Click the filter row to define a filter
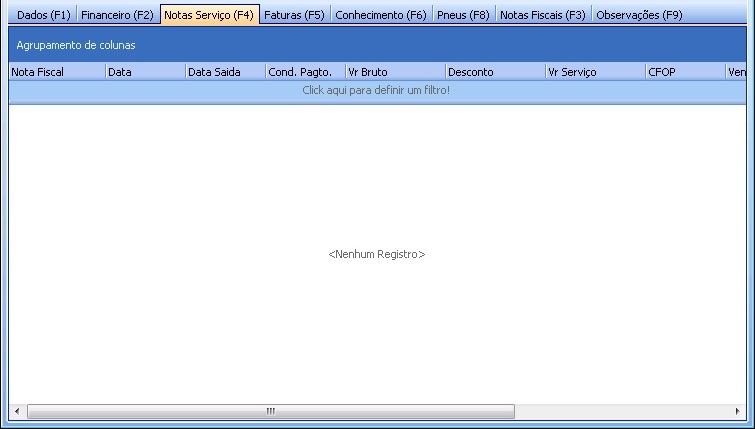 coord(376,91)
